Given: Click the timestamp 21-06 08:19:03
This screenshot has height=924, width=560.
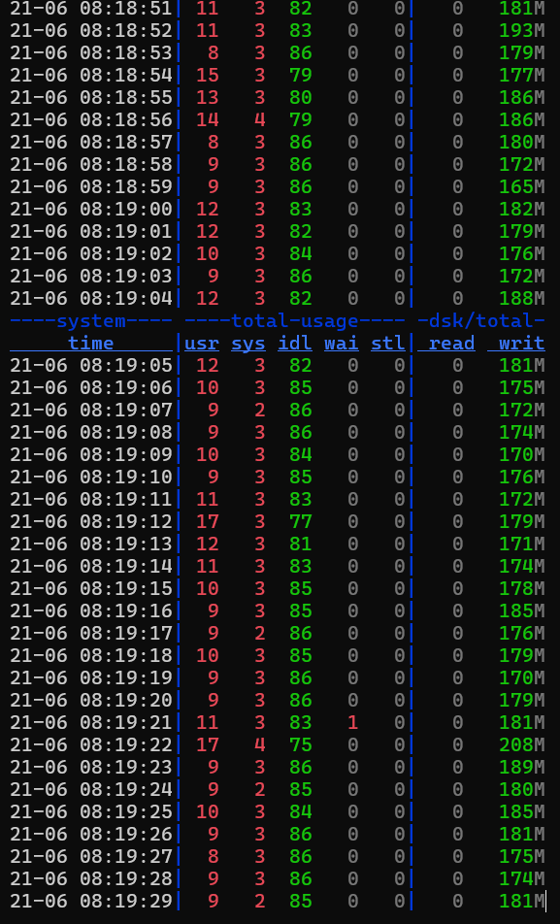Looking at the screenshot, I should (x=91, y=277).
